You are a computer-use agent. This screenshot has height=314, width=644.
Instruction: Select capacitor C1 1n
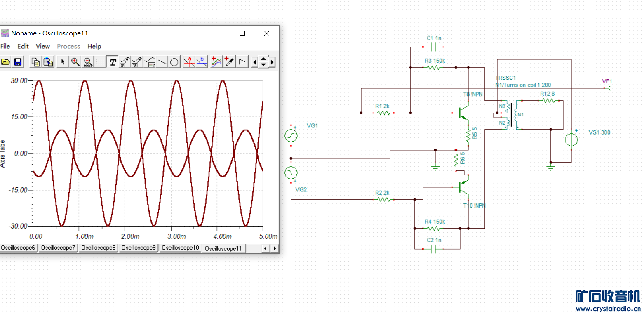pyautogui.click(x=433, y=47)
